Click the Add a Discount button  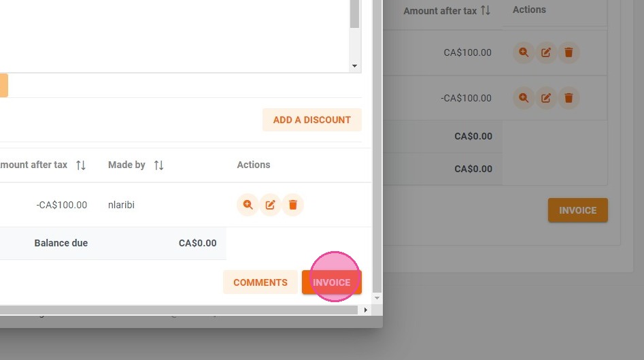click(x=312, y=120)
